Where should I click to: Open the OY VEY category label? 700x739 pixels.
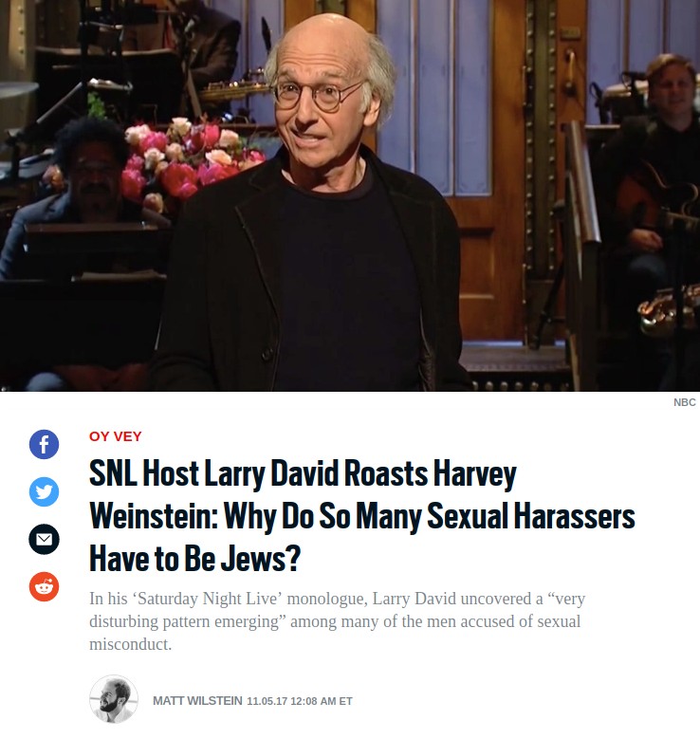coord(116,436)
